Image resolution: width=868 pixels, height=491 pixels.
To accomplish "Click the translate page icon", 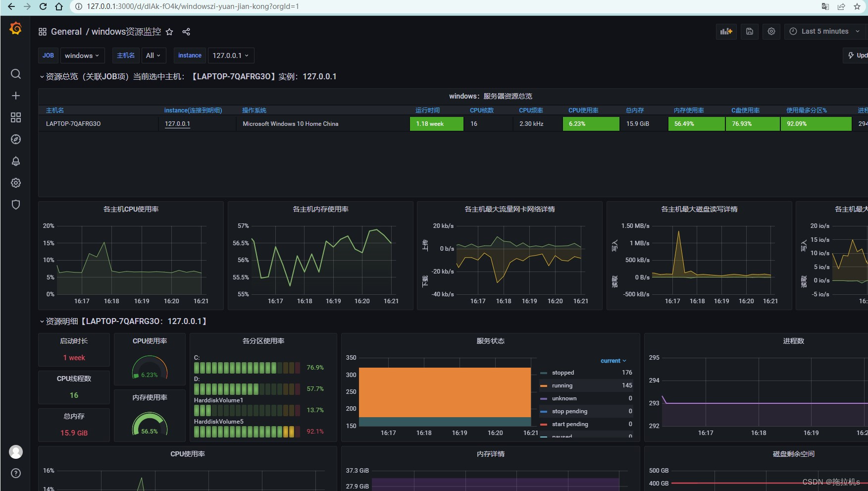I will click(825, 6).
